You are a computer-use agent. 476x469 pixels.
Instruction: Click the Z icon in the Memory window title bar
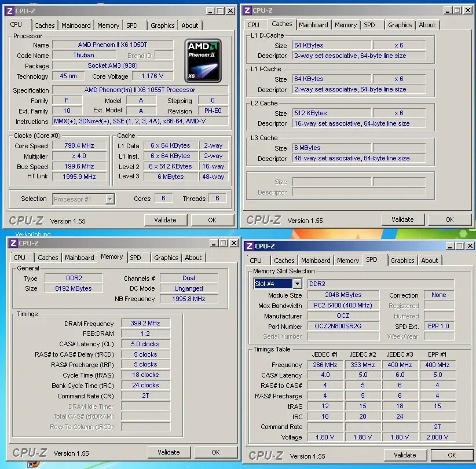13,243
